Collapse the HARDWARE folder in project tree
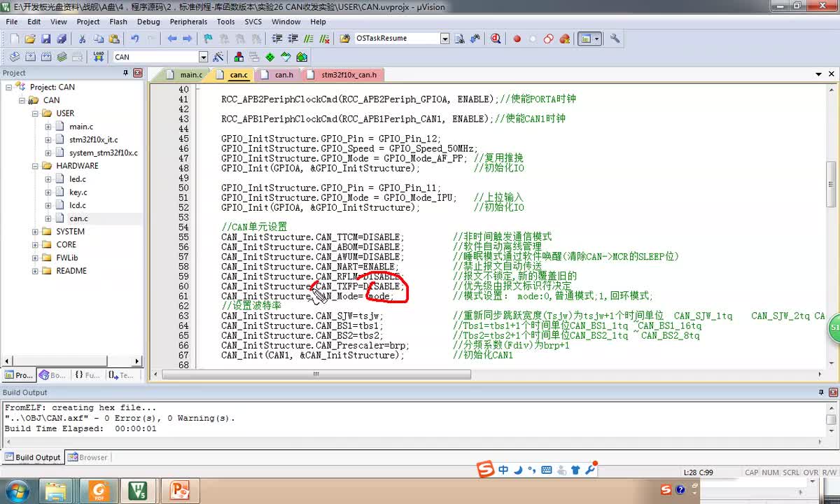Viewport: 840px width, 504px height. click(x=35, y=166)
